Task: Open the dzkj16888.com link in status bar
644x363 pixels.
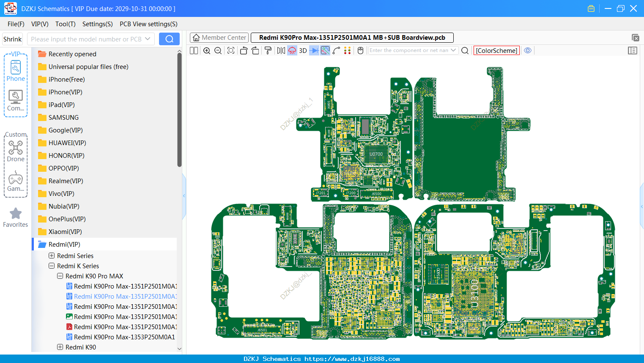Action: click(352, 359)
